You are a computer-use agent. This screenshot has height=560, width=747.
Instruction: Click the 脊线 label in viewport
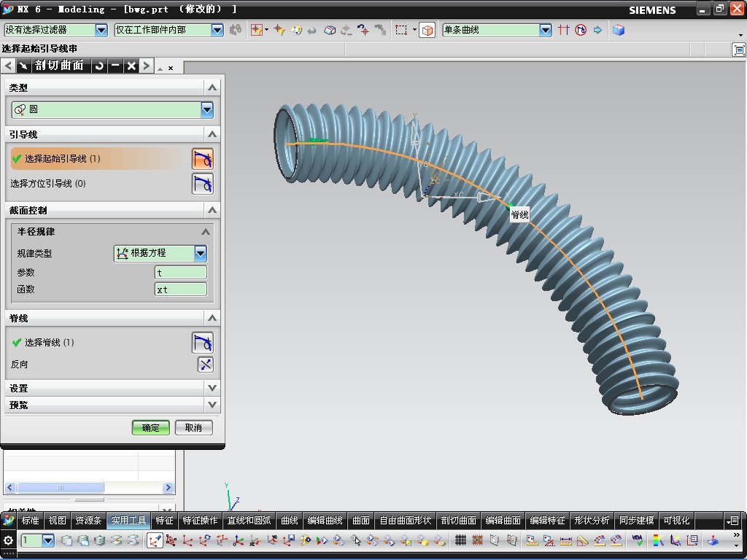tap(519, 215)
